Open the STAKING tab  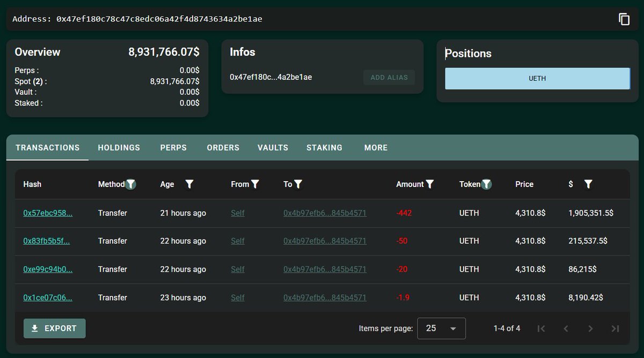(x=324, y=148)
